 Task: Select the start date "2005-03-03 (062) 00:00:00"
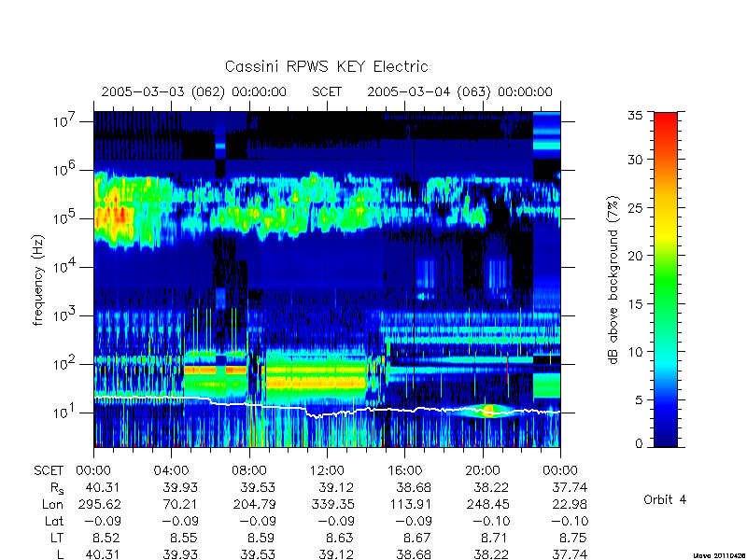point(194,91)
